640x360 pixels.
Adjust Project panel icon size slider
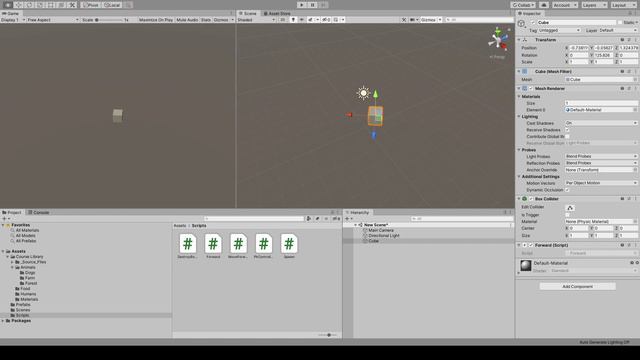click(328, 335)
